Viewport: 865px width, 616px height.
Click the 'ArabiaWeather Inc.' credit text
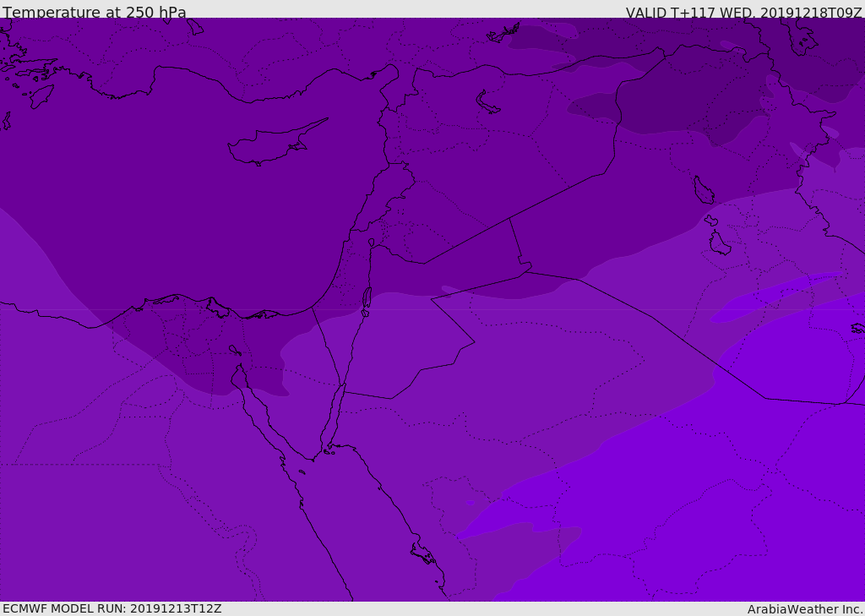805,609
